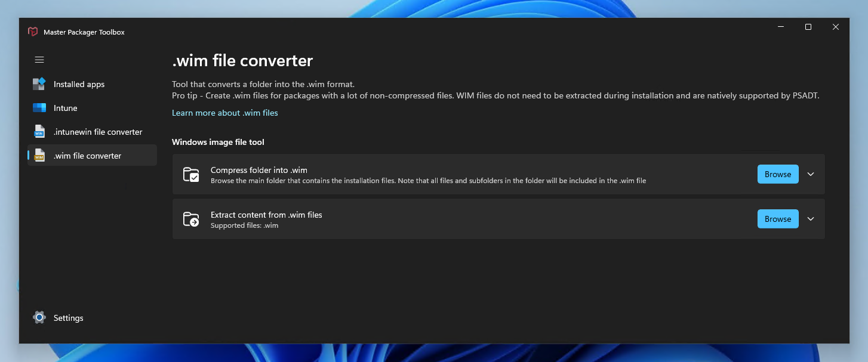Expand the Compress folder into .wim card
This screenshot has width=868, height=362.
point(811,174)
